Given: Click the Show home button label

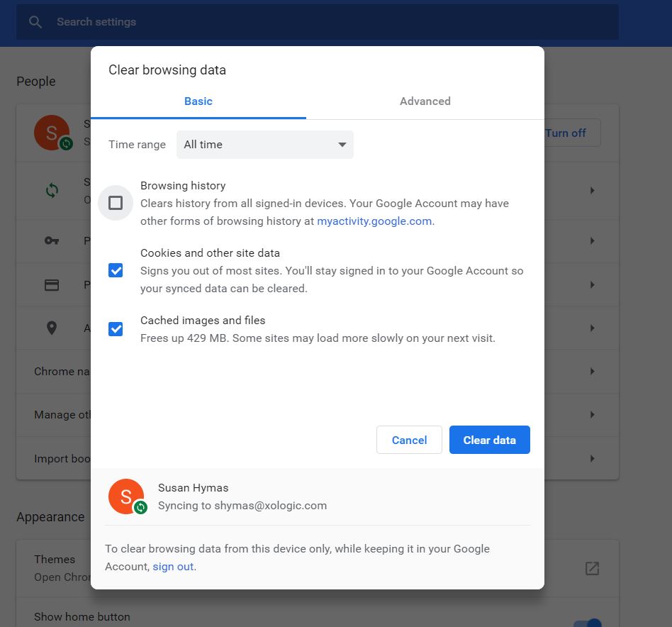Looking at the screenshot, I should point(82,616).
